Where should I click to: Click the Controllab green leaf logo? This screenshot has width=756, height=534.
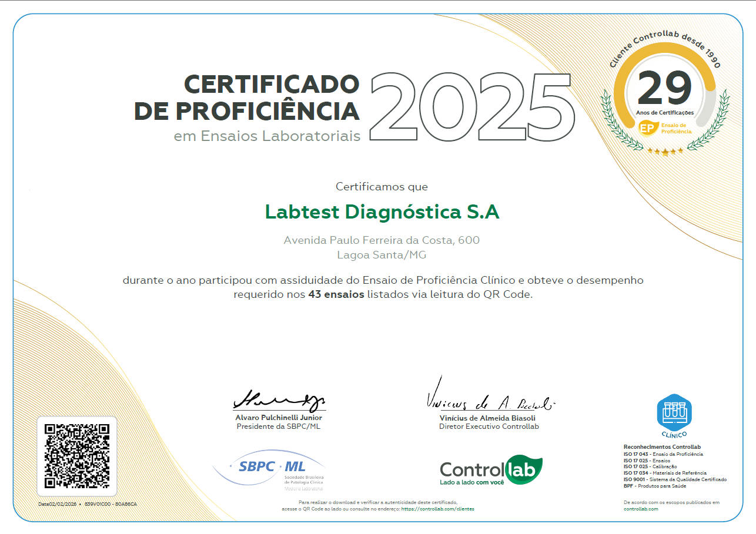pos(491,469)
